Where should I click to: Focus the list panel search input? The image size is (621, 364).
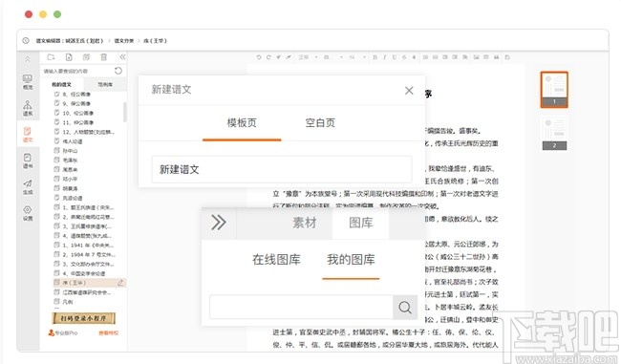[x=77, y=72]
